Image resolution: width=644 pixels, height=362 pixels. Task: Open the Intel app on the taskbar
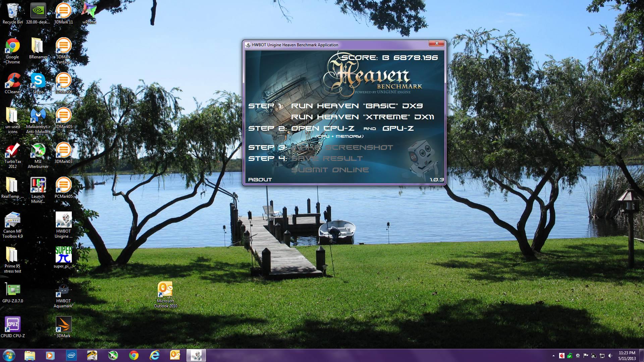[x=71, y=355]
